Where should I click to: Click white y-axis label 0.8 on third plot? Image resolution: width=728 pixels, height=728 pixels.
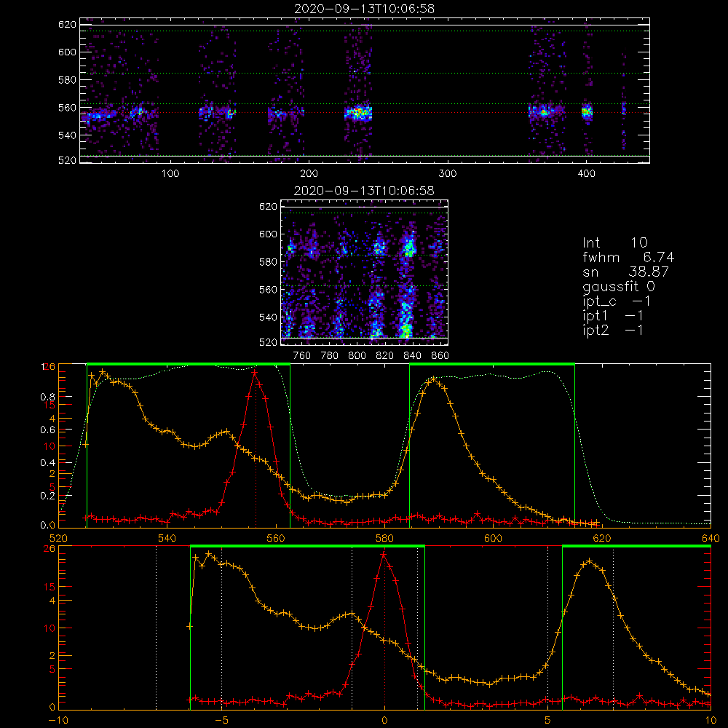click(x=47, y=397)
